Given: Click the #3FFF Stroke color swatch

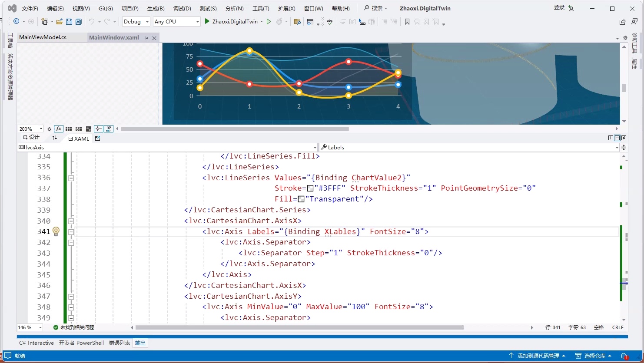Looking at the screenshot, I should (310, 188).
